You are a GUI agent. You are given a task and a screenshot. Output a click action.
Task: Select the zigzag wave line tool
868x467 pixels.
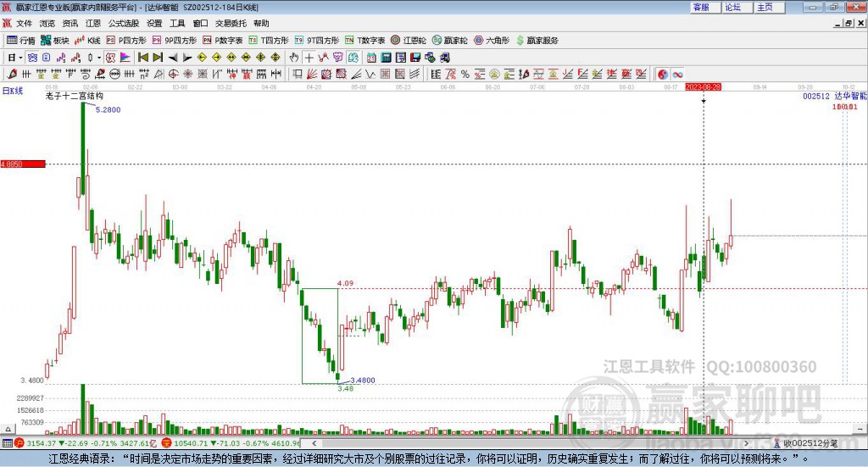(x=370, y=74)
